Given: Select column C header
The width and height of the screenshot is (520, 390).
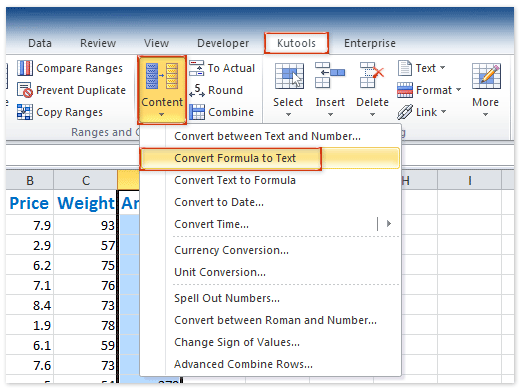Looking at the screenshot, I should [x=86, y=180].
